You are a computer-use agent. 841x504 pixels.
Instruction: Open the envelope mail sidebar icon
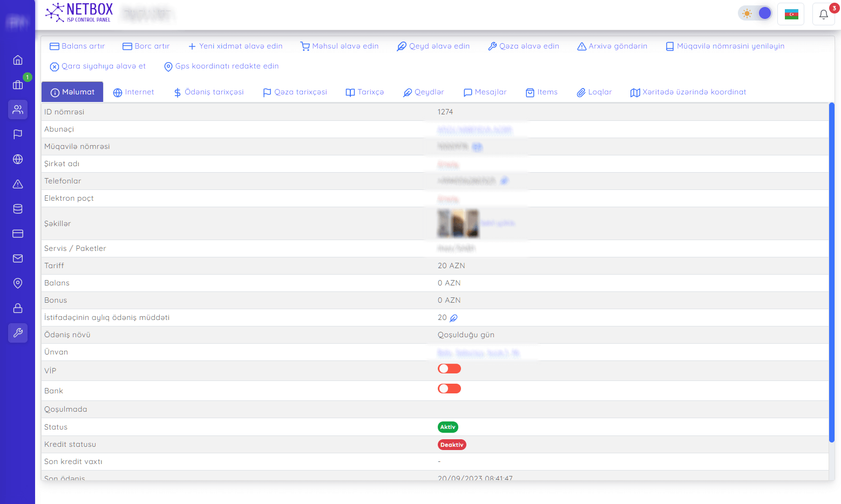click(x=18, y=258)
